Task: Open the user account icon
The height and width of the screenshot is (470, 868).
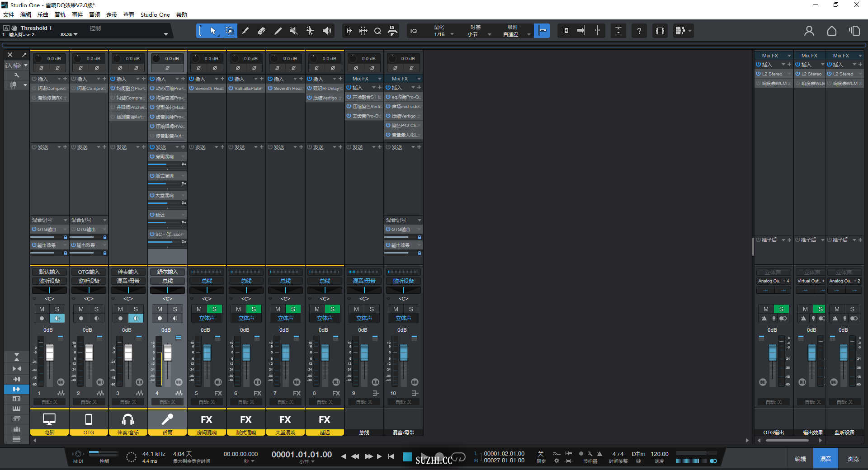Action: tap(809, 31)
